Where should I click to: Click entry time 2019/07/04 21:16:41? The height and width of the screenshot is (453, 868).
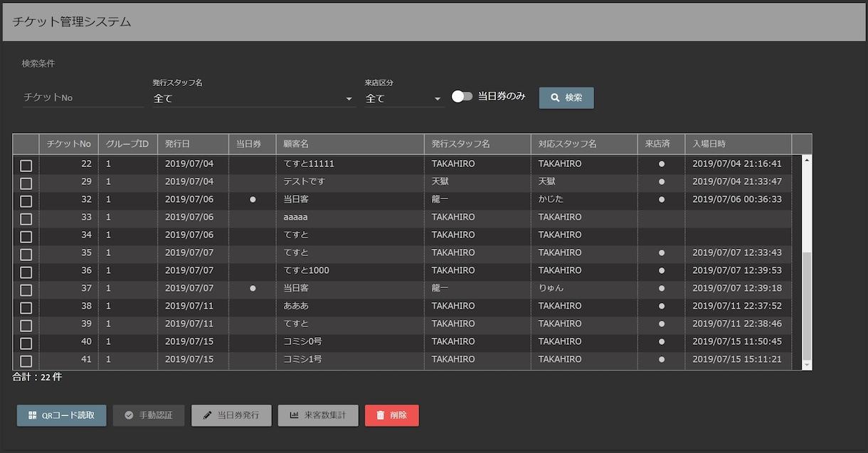[737, 164]
